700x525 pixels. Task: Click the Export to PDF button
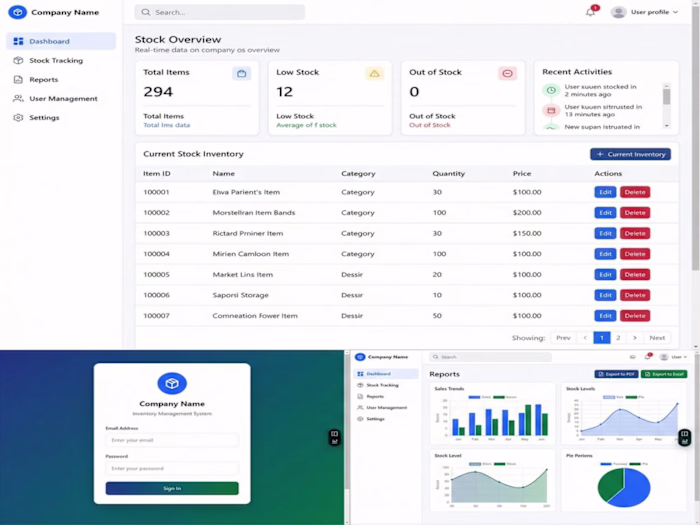(616, 374)
